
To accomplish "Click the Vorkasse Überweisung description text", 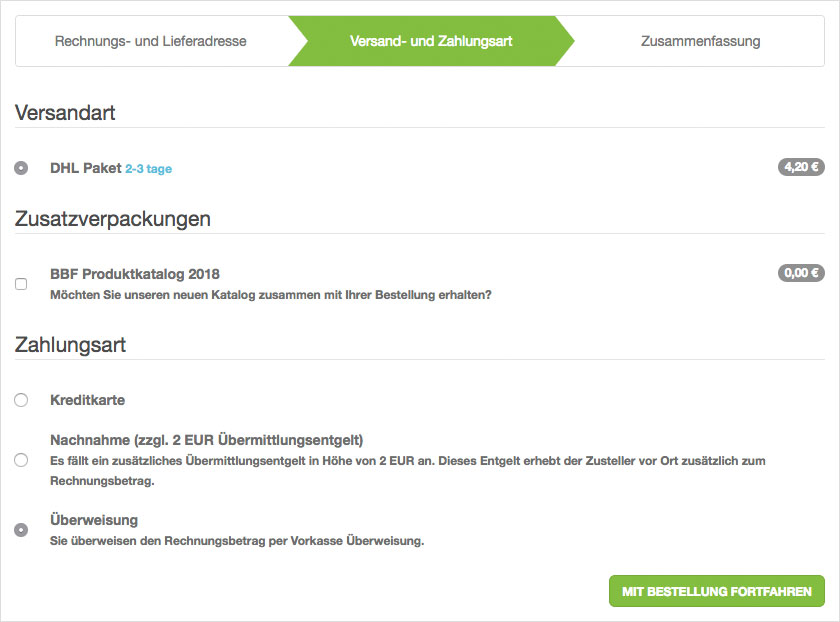I will click(237, 541).
